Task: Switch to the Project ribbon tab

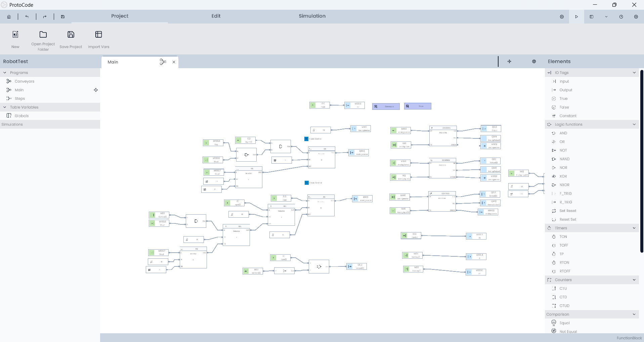Action: (x=120, y=16)
